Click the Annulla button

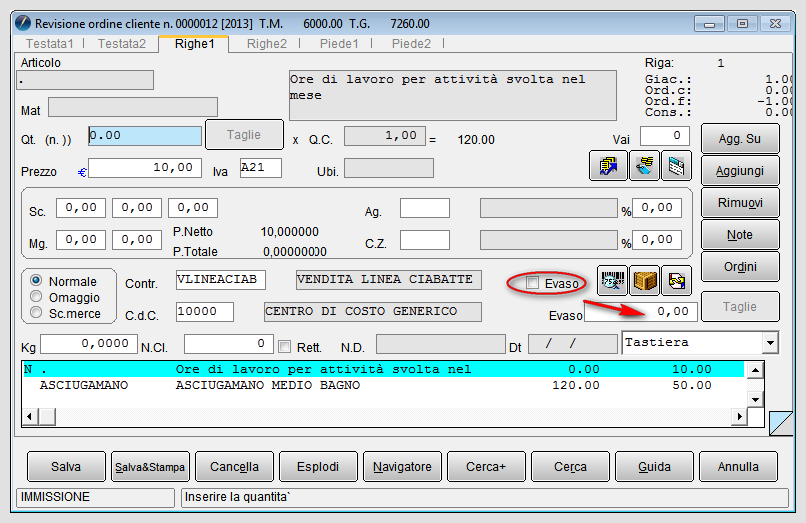(738, 466)
